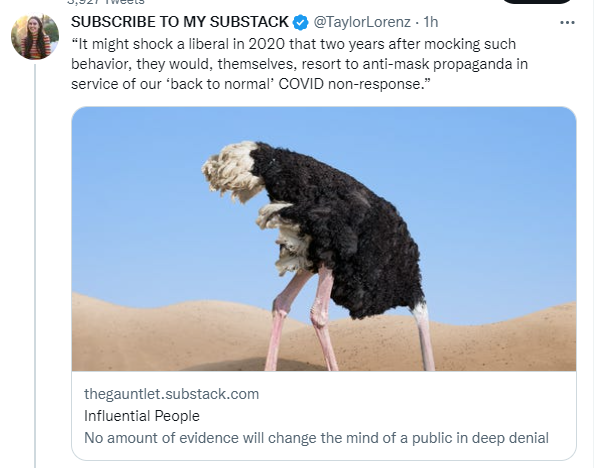610x468 pixels.
Task: Open the tweet's three-dot more options menu
Action: click(567, 23)
